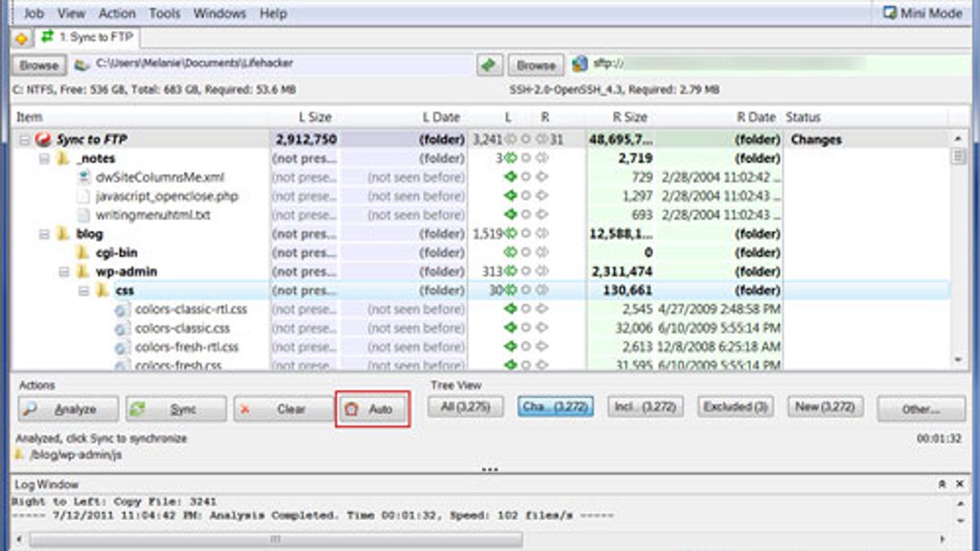980x551 pixels.
Task: Open the View menu
Action: (71, 13)
